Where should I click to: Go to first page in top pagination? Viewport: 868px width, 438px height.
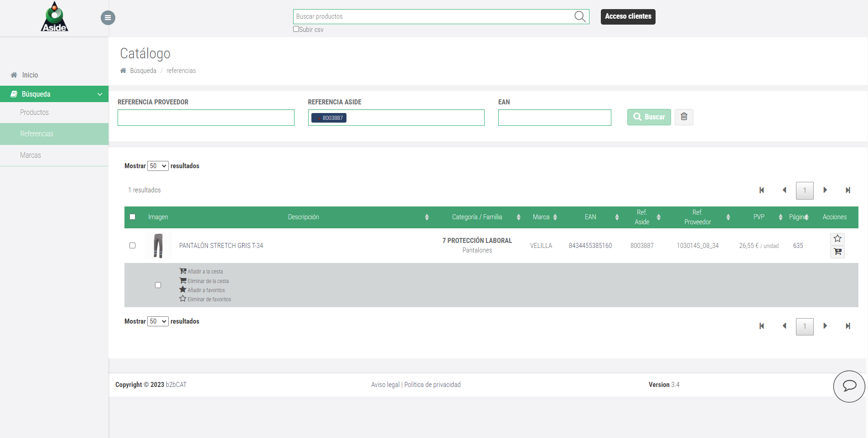[x=761, y=191]
